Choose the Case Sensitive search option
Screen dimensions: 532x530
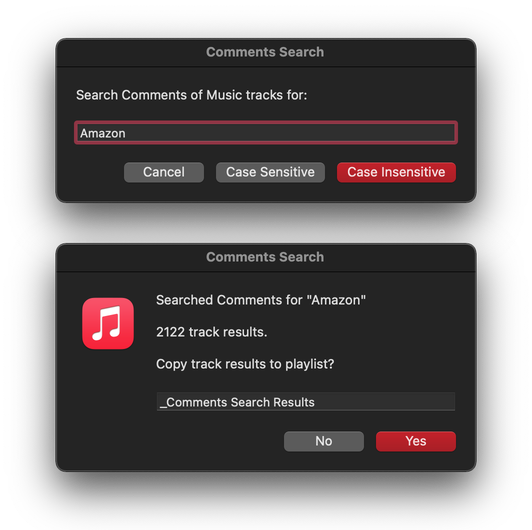[x=270, y=172]
